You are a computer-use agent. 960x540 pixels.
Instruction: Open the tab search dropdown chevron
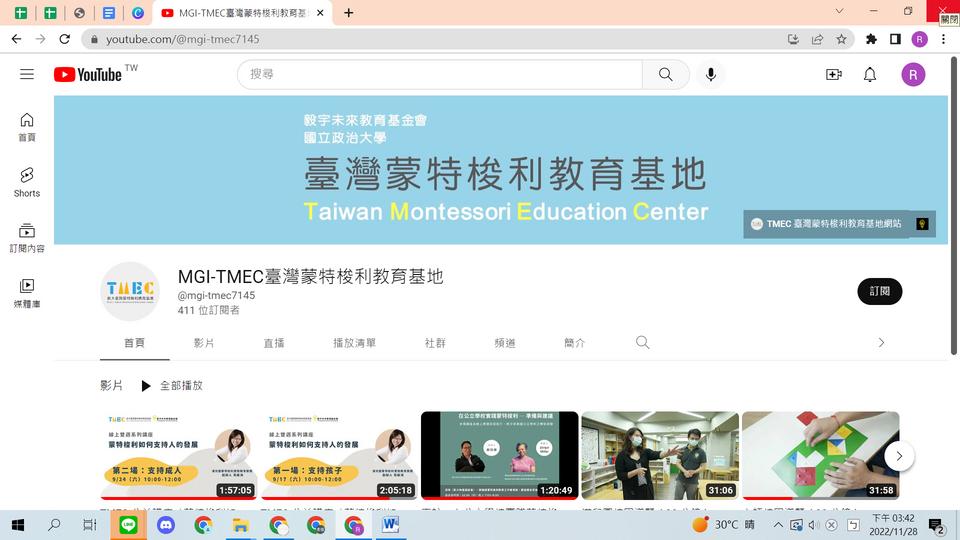[x=839, y=11]
